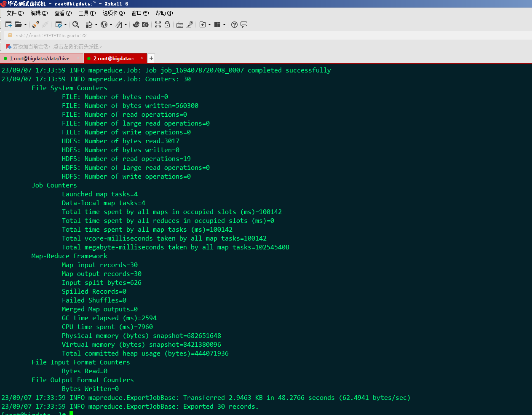The width and height of the screenshot is (532, 415).
Task: Switch to tab 1 root@bigdata:/data/hive
Action: (41, 59)
